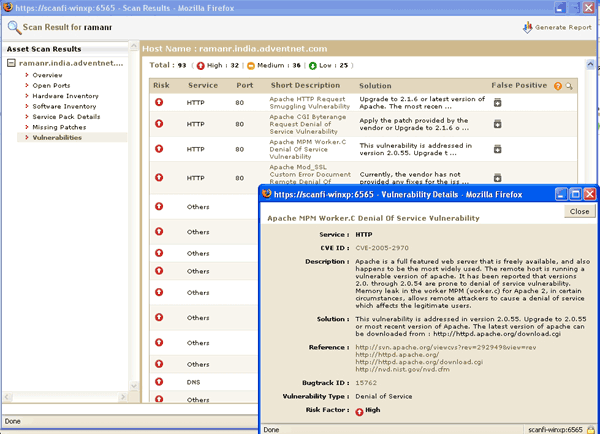The width and height of the screenshot is (600, 434).
Task: Click the False Positive help question icon
Action: [x=557, y=87]
